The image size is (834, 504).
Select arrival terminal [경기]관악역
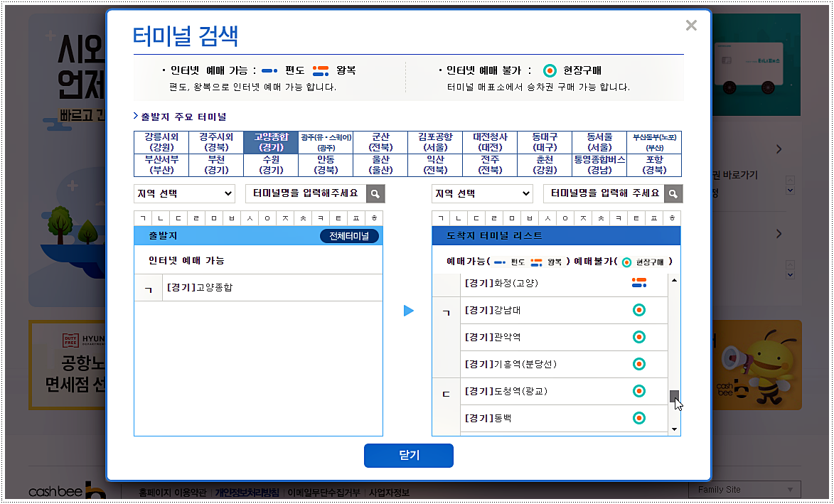coord(564,338)
